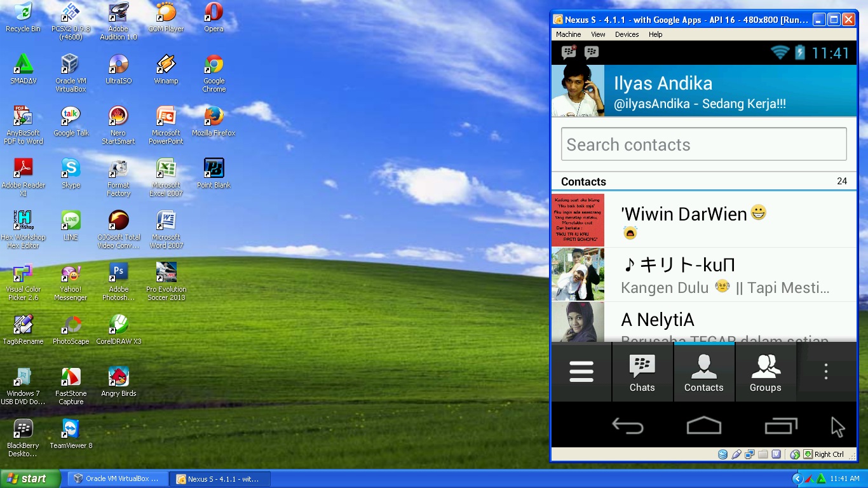The width and height of the screenshot is (868, 488).
Task: Select the TeamViewer 8 desktop icon
Action: pyautogui.click(x=71, y=434)
